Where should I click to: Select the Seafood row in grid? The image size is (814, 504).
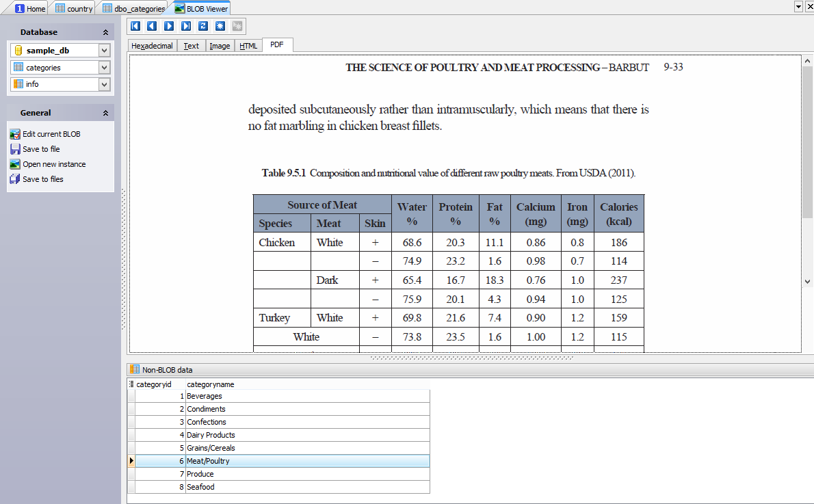click(x=200, y=487)
